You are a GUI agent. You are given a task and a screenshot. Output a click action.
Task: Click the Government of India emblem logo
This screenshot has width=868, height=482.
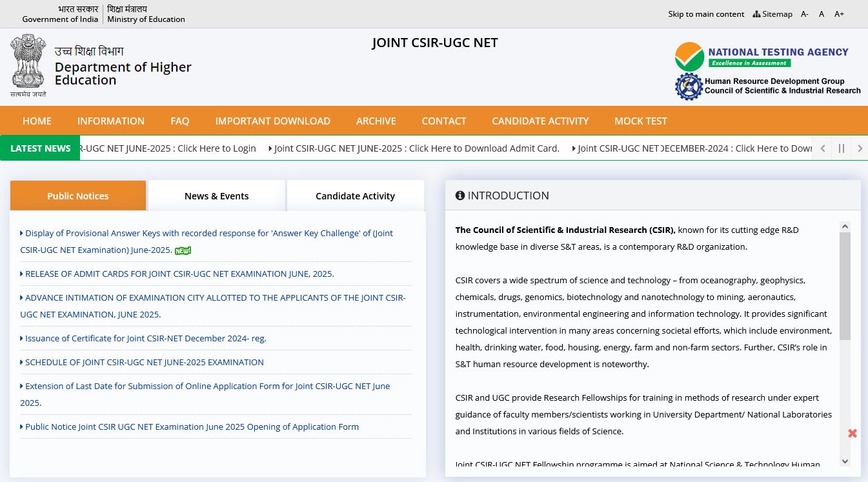coord(28,65)
